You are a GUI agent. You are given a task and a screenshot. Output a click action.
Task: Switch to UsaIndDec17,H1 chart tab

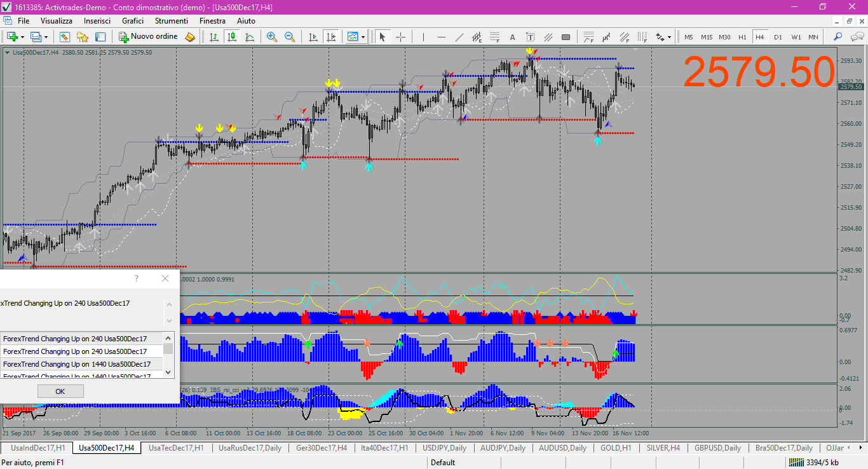(x=38, y=448)
